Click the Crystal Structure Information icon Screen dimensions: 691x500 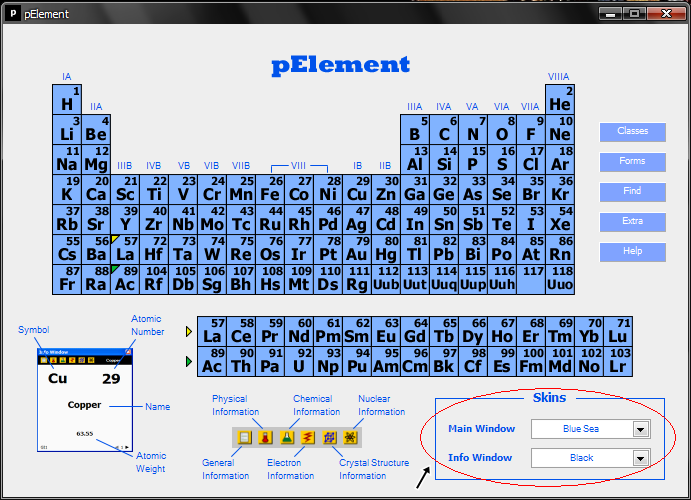click(329, 437)
